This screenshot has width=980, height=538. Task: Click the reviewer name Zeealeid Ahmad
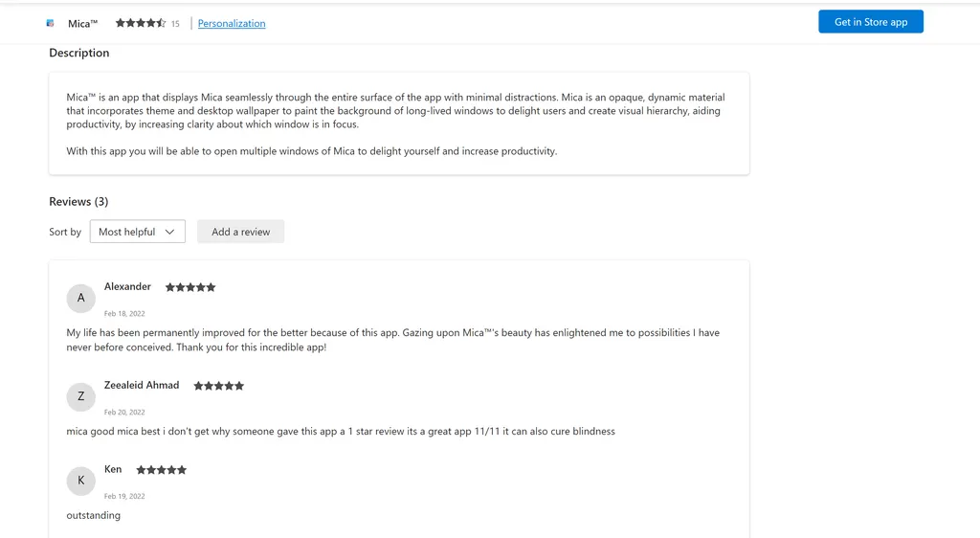[142, 385]
